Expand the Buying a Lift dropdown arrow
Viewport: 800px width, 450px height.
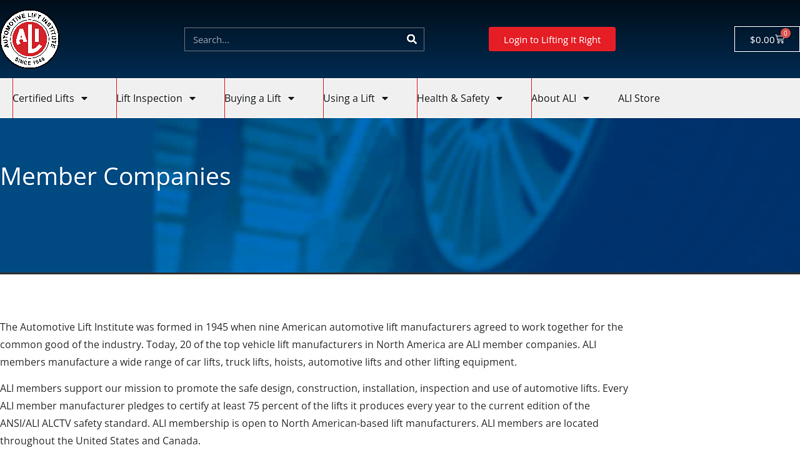tap(291, 98)
